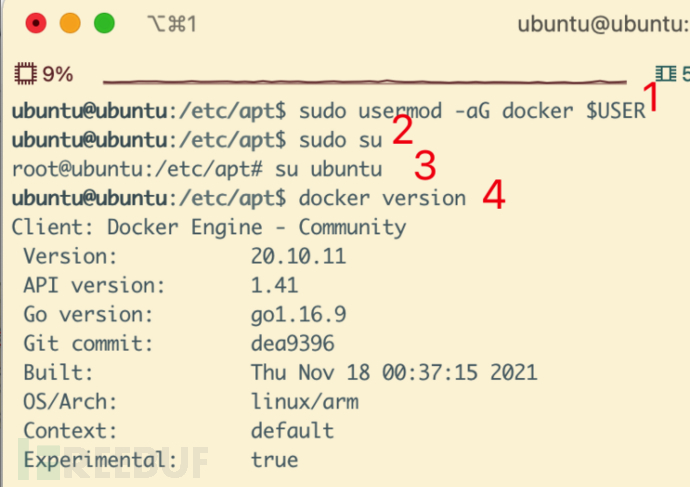The height and width of the screenshot is (487, 690).
Task: Click the CPU usage chip icon
Action: click(25, 74)
